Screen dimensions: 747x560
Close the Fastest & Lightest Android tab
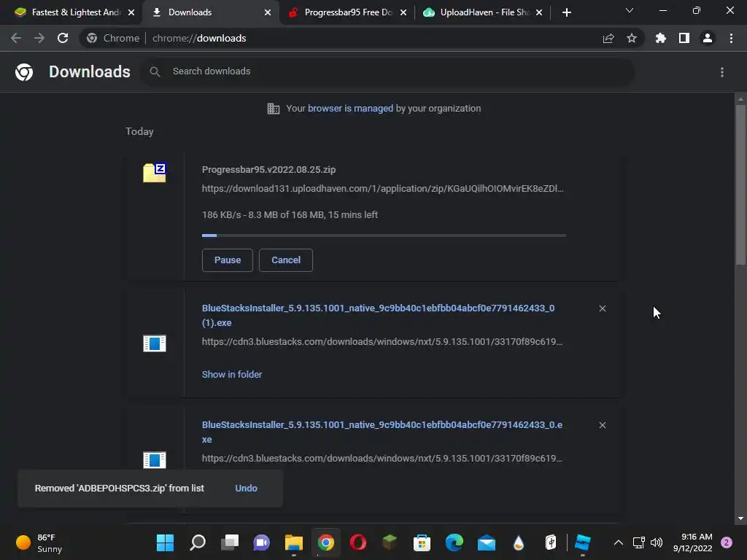pos(131,12)
